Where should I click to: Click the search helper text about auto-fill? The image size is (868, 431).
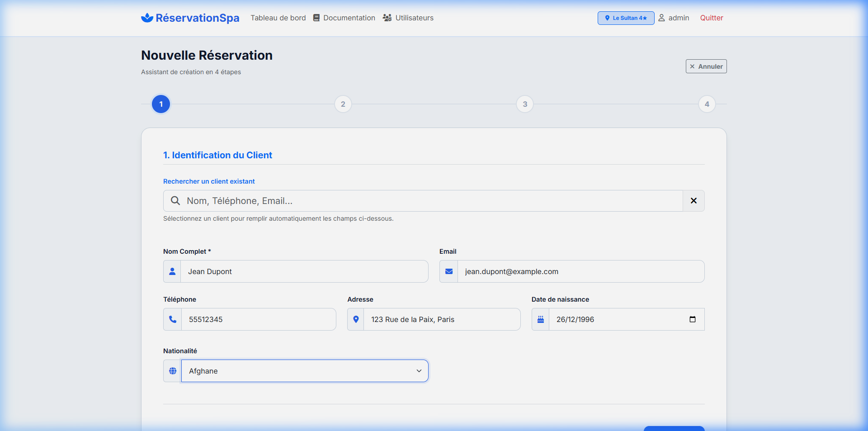[x=278, y=218]
